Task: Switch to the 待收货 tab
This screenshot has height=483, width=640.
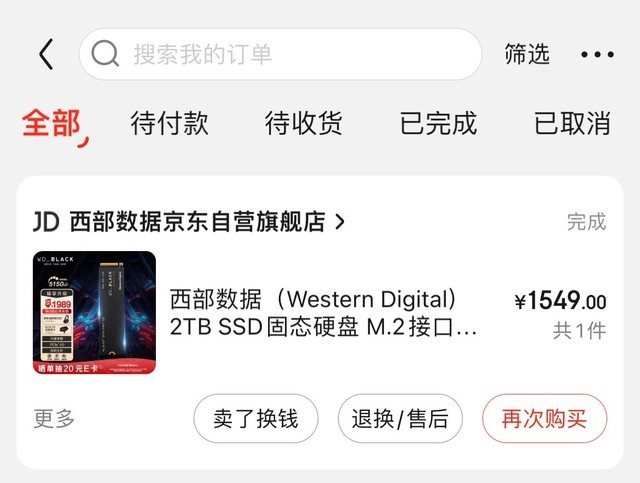Action: (x=304, y=123)
